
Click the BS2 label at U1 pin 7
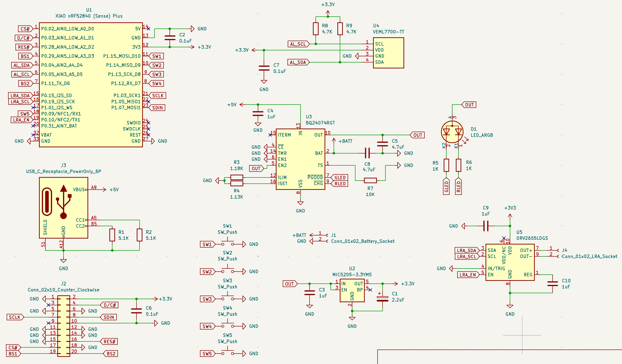pos(25,84)
